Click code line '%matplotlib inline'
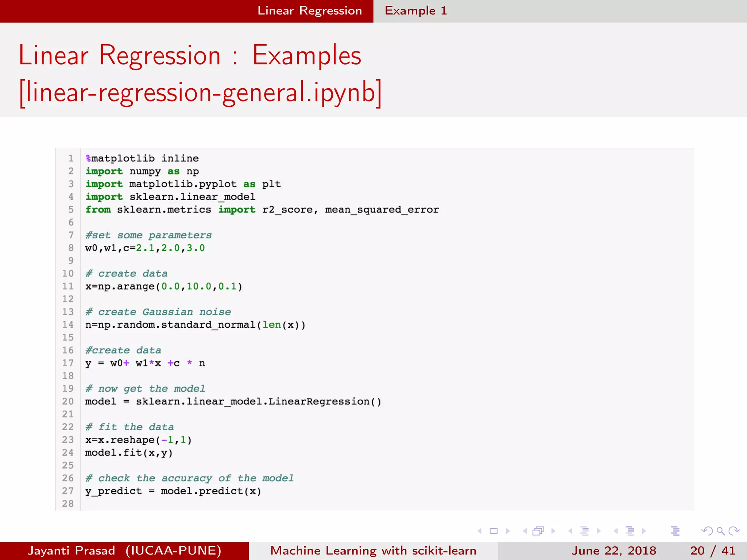747x560 pixels. [142, 159]
